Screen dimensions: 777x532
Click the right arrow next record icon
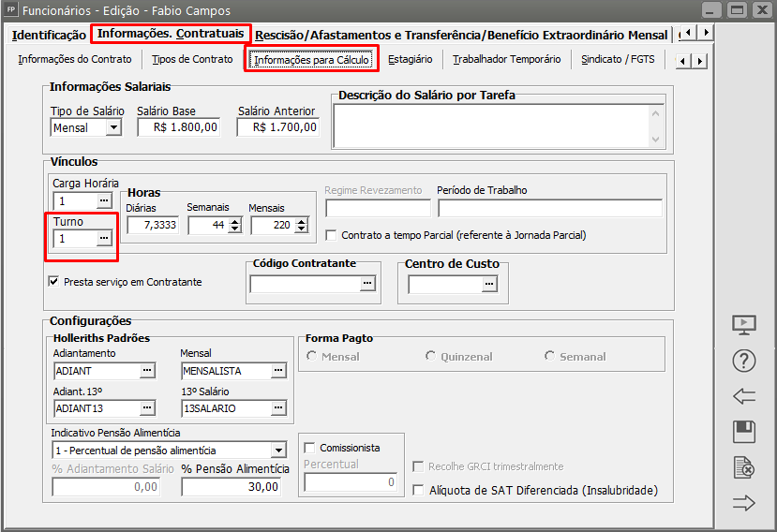(744, 503)
